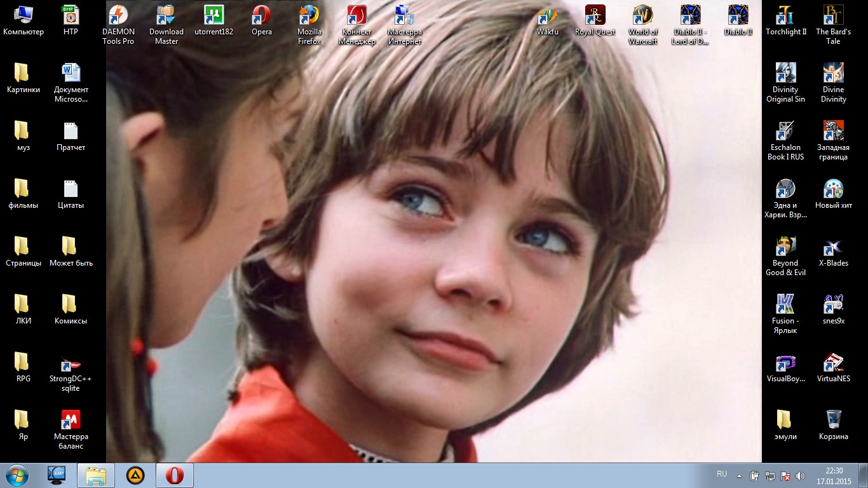This screenshot has width=868, height=488.
Task: Select the Wakfu game shortcut
Action: coord(547,20)
